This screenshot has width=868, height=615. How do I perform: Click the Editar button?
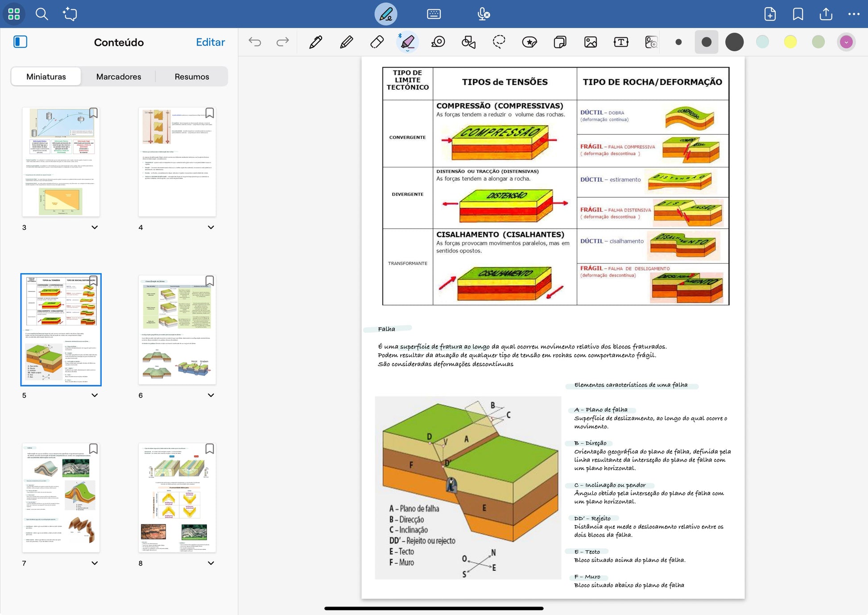[x=210, y=42]
